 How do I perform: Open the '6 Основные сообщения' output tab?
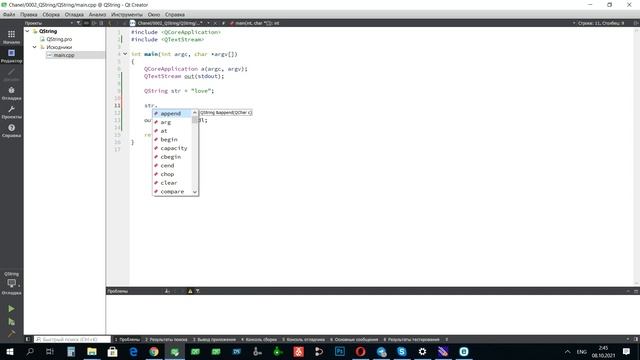[354, 339]
